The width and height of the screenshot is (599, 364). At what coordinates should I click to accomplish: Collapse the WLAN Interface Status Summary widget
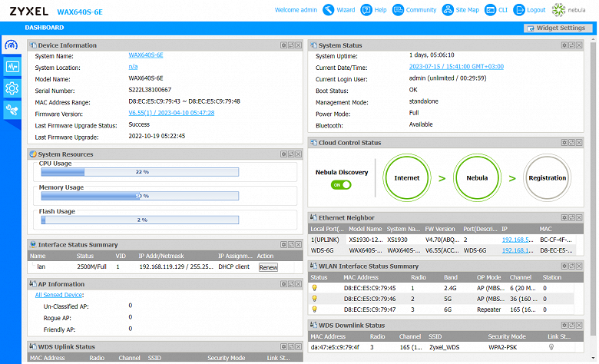pyautogui.click(x=579, y=266)
